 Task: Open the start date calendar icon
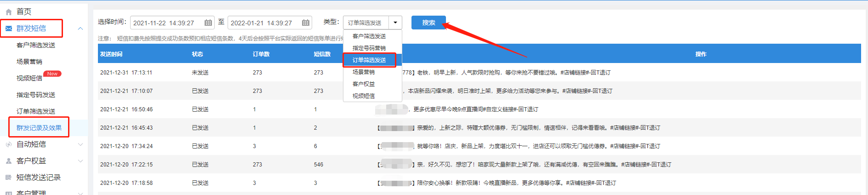pos(208,23)
